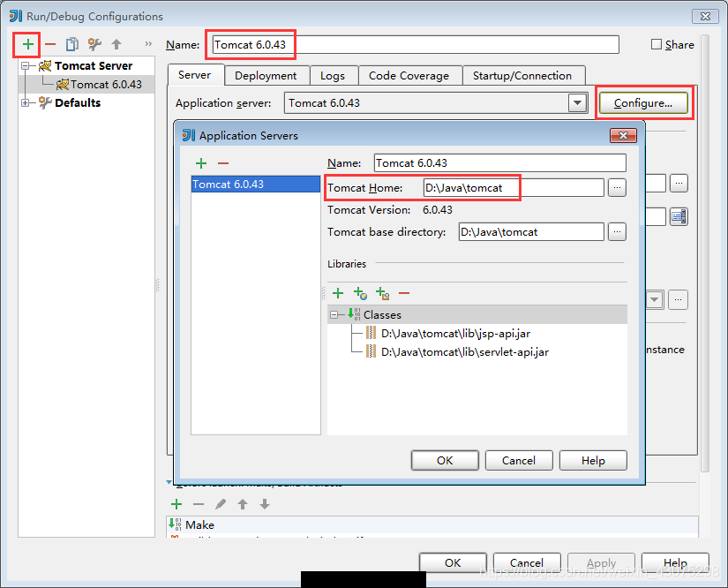Collapse the Before launch section triangle
This screenshot has width=728, height=588.
169,483
